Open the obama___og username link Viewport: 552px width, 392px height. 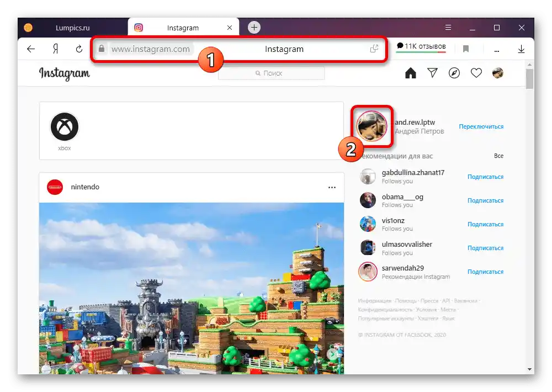pyautogui.click(x=402, y=197)
